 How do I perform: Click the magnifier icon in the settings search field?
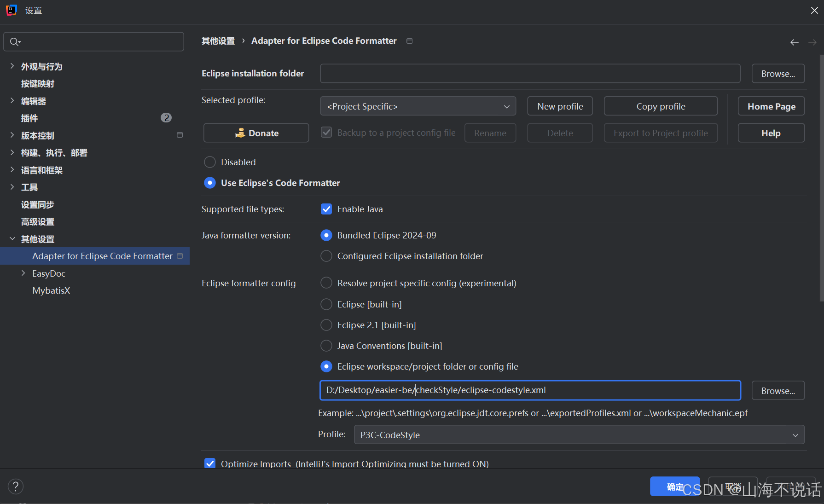pos(14,41)
